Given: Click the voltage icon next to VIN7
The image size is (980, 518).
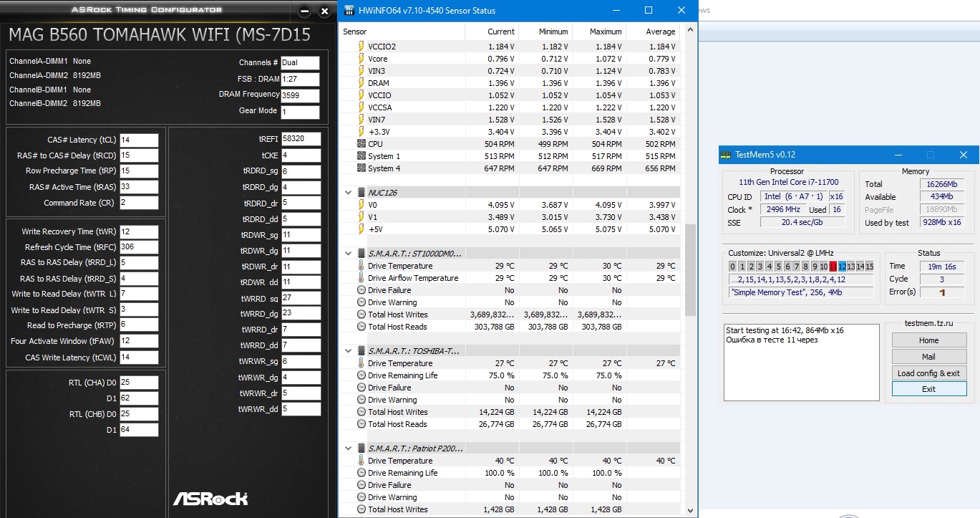Looking at the screenshot, I should pyautogui.click(x=362, y=120).
